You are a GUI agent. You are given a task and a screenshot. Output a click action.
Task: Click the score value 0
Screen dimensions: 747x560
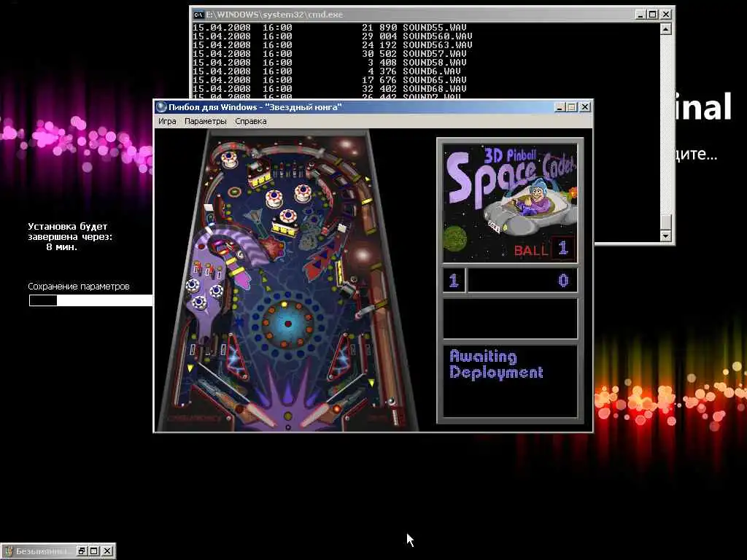pyautogui.click(x=563, y=280)
